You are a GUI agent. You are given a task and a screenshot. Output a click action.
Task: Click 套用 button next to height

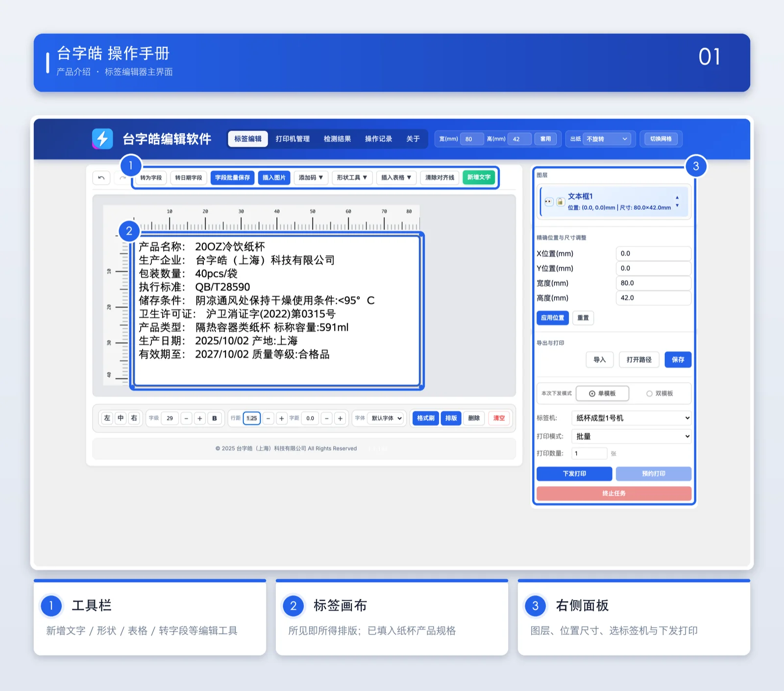pyautogui.click(x=545, y=139)
